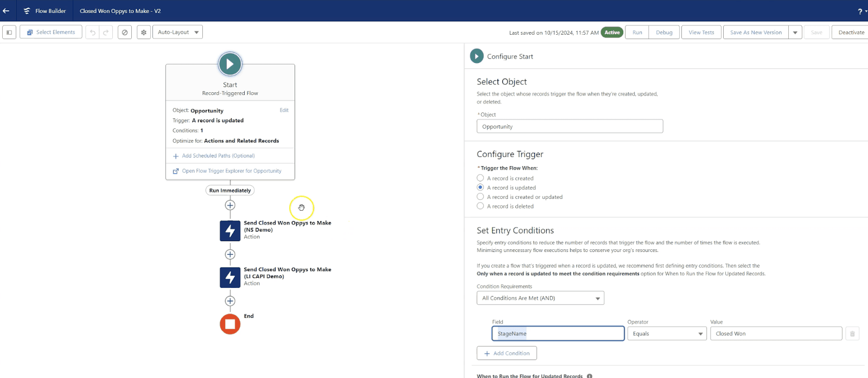The image size is (868, 378).
Task: Open View Tests
Action: click(x=701, y=32)
